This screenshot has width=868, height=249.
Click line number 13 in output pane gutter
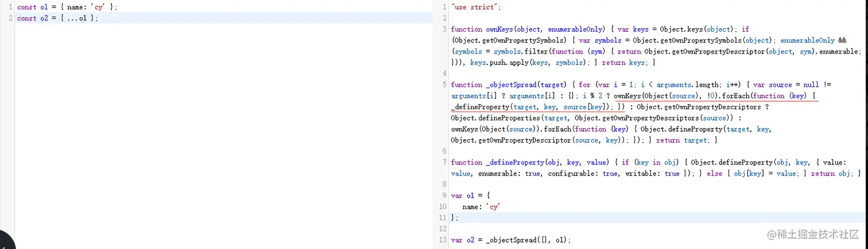(443, 240)
